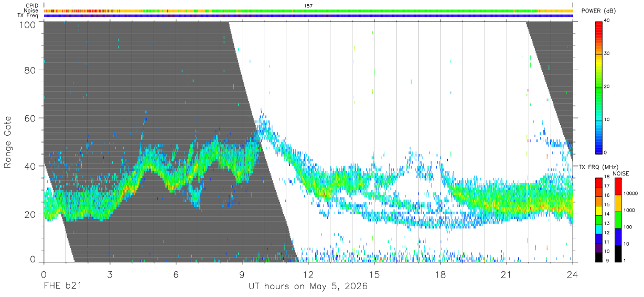Click the TX FRQ (MHz) legend title

click(598, 167)
